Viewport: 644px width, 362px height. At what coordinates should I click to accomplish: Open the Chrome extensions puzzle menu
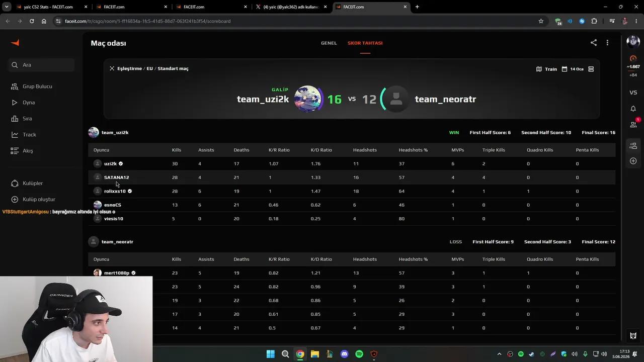click(x=594, y=21)
